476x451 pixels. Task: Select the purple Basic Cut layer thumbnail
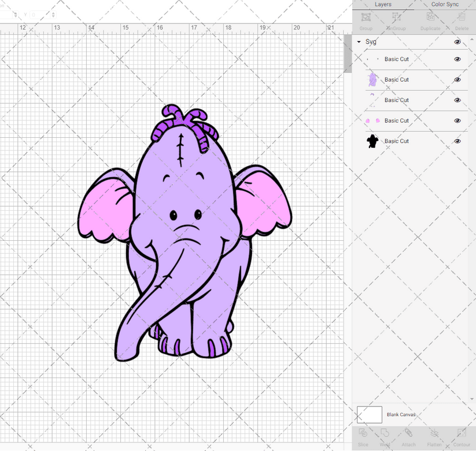373,79
